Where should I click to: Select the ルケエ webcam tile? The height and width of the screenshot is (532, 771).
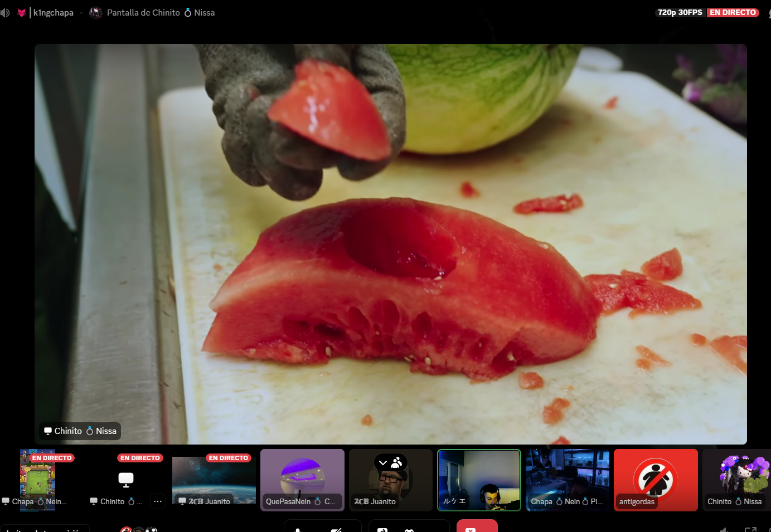pyautogui.click(x=479, y=480)
